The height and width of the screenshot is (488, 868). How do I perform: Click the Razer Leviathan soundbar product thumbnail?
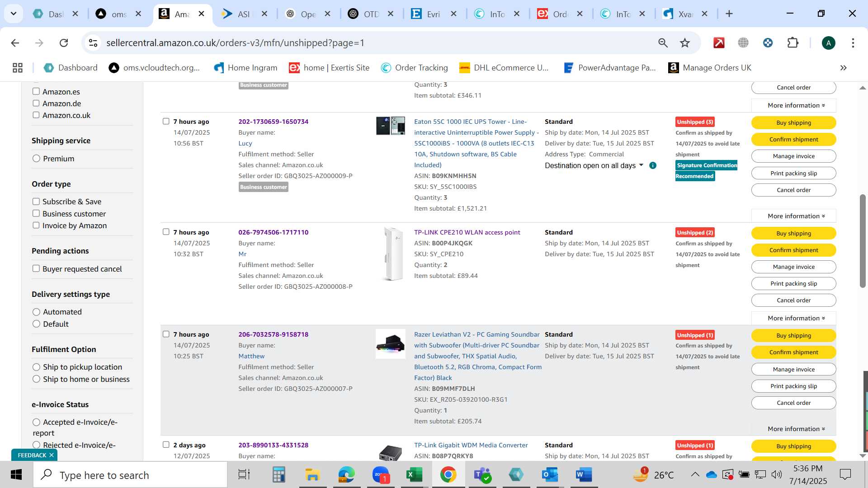[x=391, y=344]
